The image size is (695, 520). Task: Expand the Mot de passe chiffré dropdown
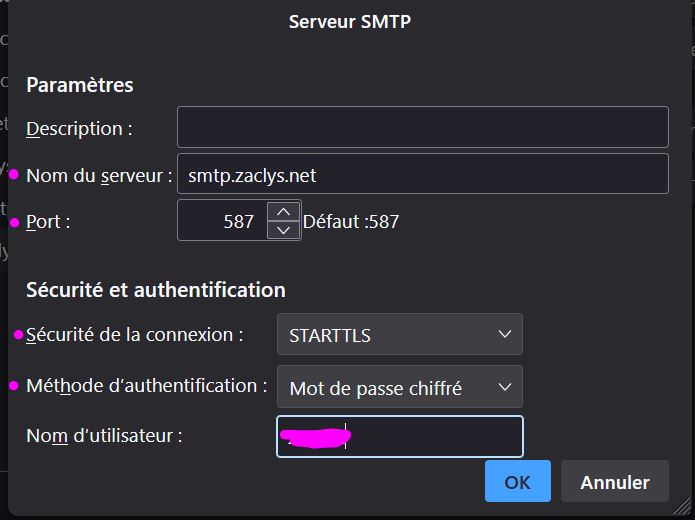399,388
